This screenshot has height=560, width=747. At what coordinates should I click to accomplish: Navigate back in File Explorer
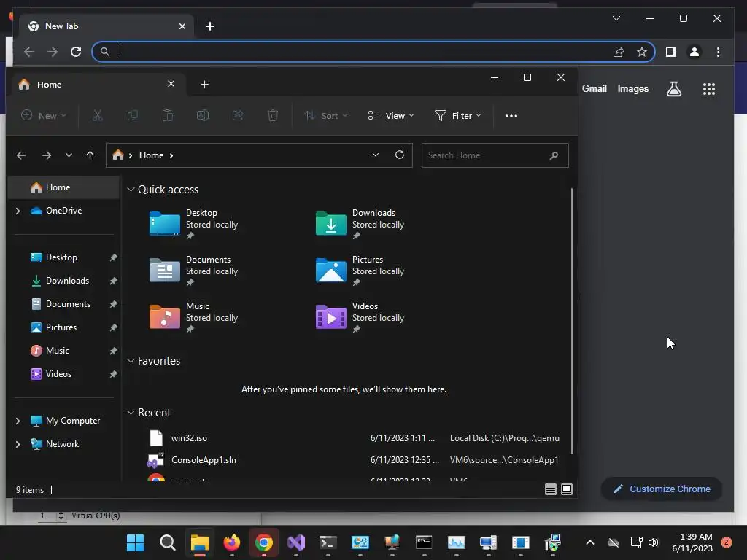click(x=21, y=155)
